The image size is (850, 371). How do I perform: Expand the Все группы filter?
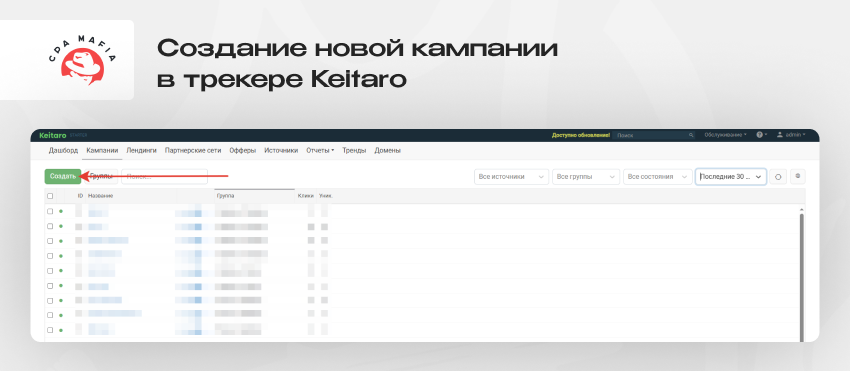click(585, 177)
